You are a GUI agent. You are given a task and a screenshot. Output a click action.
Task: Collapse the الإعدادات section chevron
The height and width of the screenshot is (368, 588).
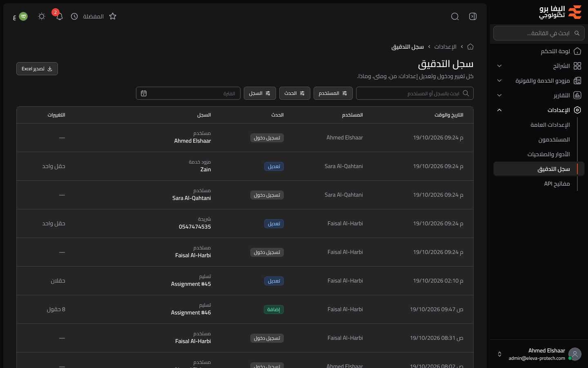click(499, 110)
